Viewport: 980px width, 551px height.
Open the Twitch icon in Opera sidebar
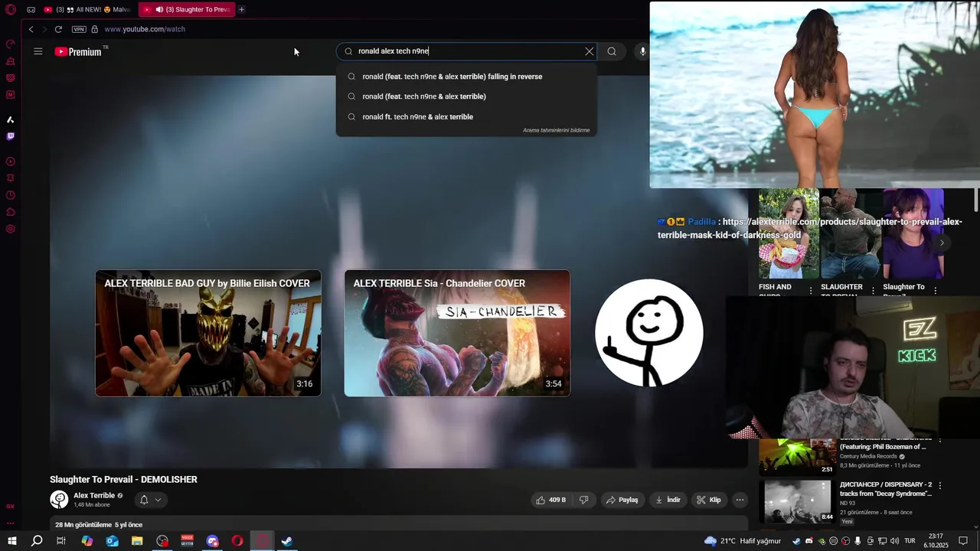point(11,136)
